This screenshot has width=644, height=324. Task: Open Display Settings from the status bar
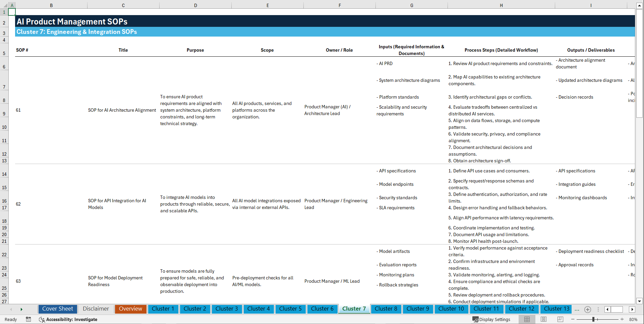point(491,319)
